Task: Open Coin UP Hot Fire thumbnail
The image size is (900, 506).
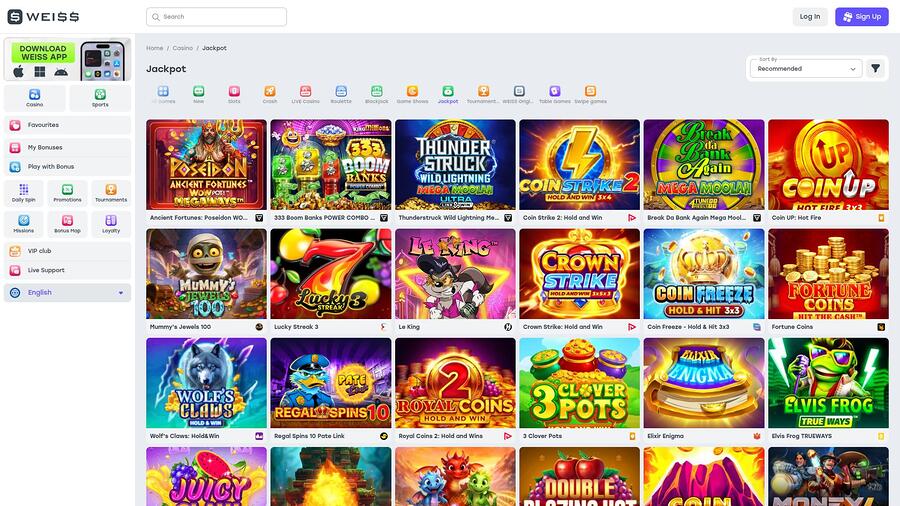Action: click(x=828, y=165)
